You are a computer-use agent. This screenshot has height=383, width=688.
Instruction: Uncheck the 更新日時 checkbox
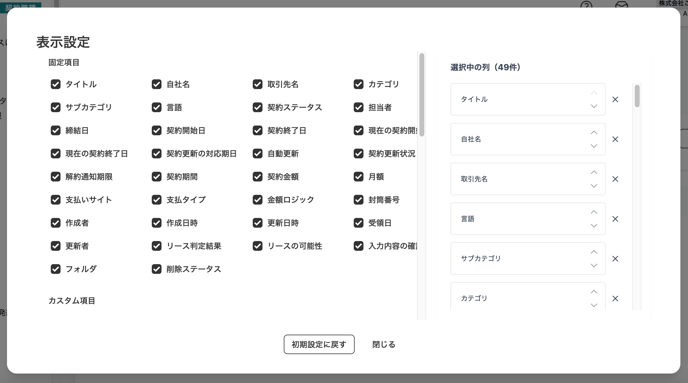[258, 223]
